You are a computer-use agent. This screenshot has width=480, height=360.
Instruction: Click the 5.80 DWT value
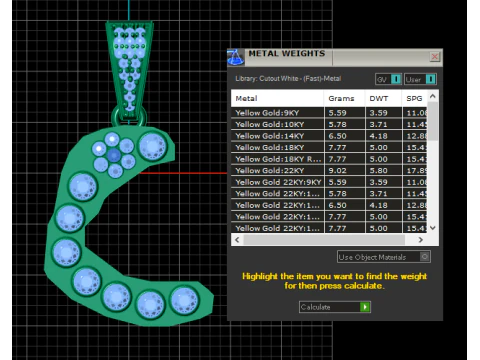click(x=378, y=171)
